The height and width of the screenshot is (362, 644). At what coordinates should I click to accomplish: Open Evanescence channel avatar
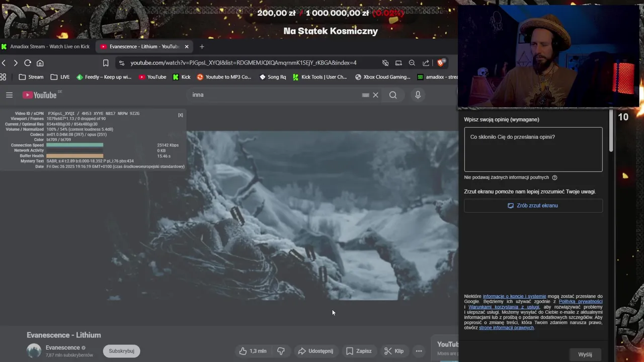coord(34,350)
